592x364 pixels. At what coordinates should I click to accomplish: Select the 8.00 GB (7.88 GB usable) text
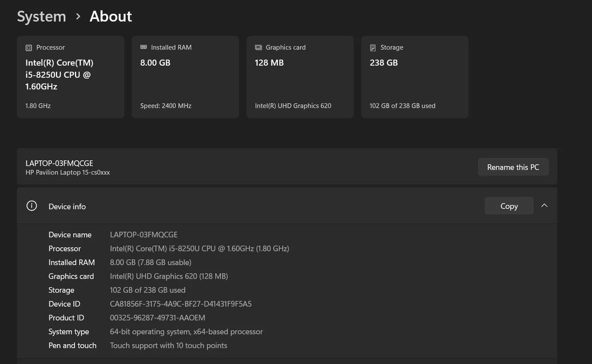(151, 262)
